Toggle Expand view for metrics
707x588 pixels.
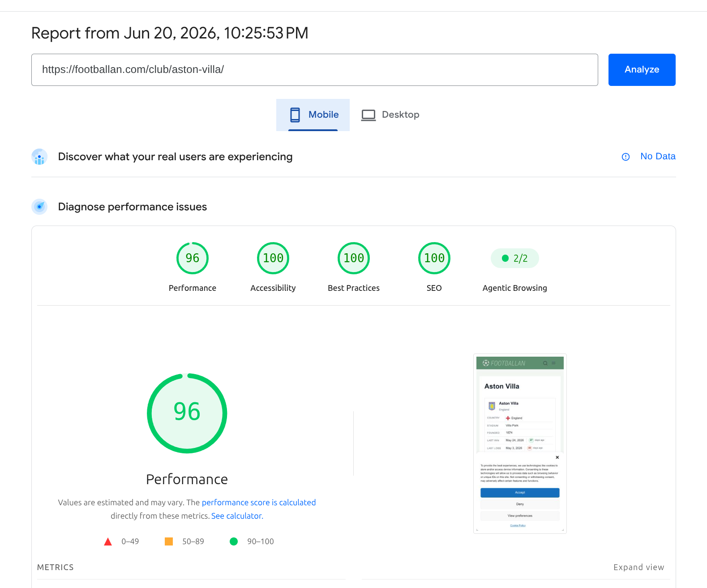click(638, 567)
